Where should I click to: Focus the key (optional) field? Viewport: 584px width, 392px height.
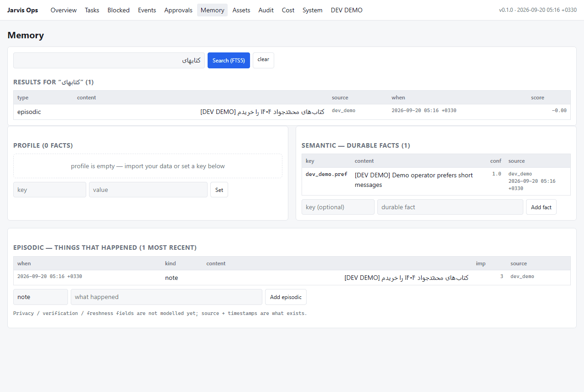click(338, 207)
